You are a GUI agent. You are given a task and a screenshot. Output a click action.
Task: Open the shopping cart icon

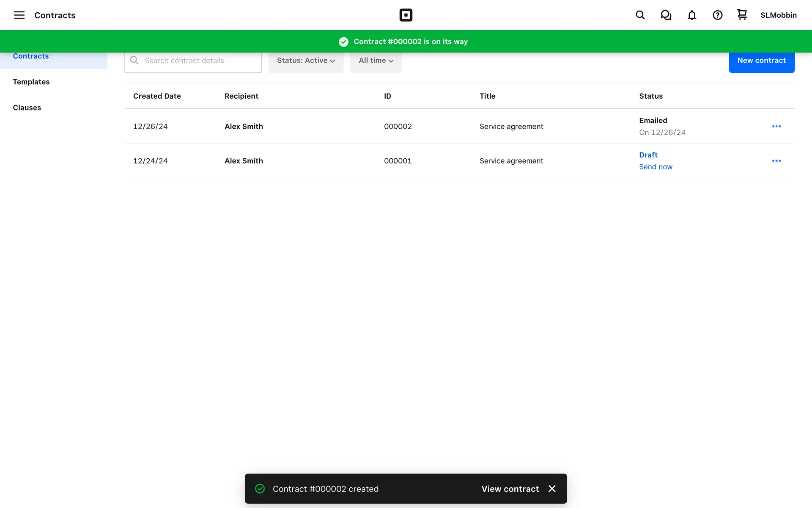pyautogui.click(x=742, y=15)
